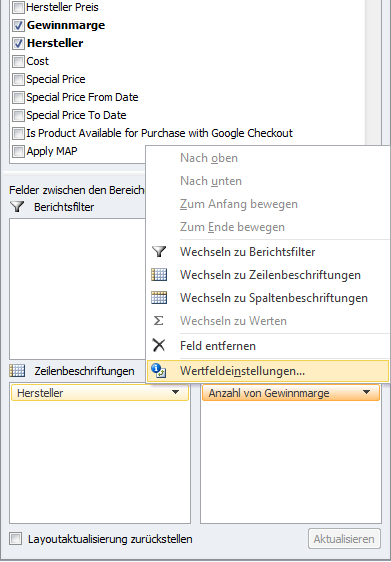Tick Layoutaktualisierung zurückstellen checkbox
The width and height of the screenshot is (391, 562).
pos(15,539)
